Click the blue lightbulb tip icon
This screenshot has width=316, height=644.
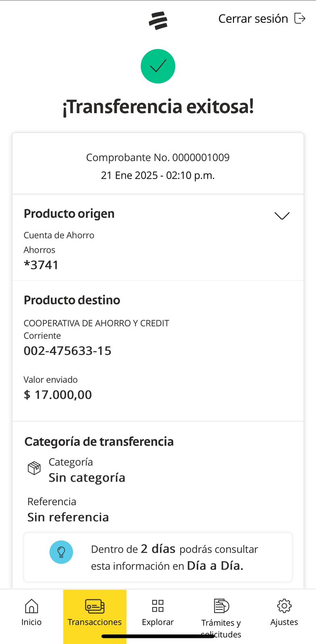click(x=61, y=552)
